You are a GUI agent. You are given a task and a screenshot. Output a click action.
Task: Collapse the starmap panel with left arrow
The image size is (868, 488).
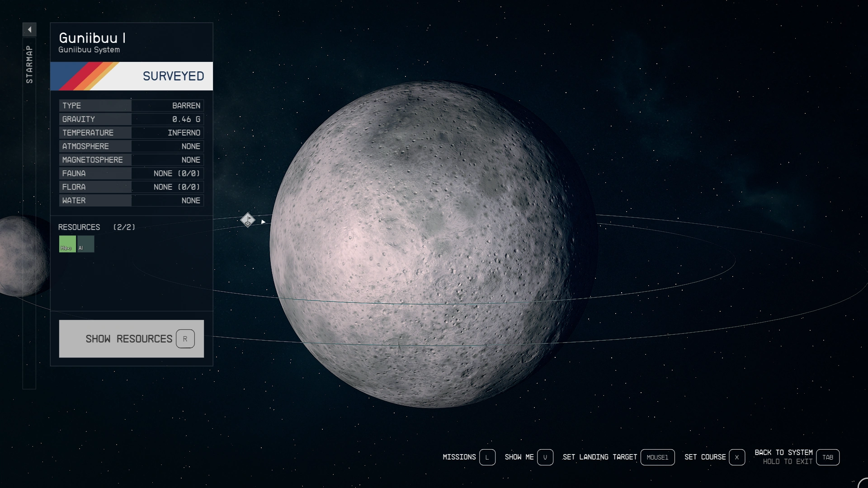pyautogui.click(x=29, y=30)
